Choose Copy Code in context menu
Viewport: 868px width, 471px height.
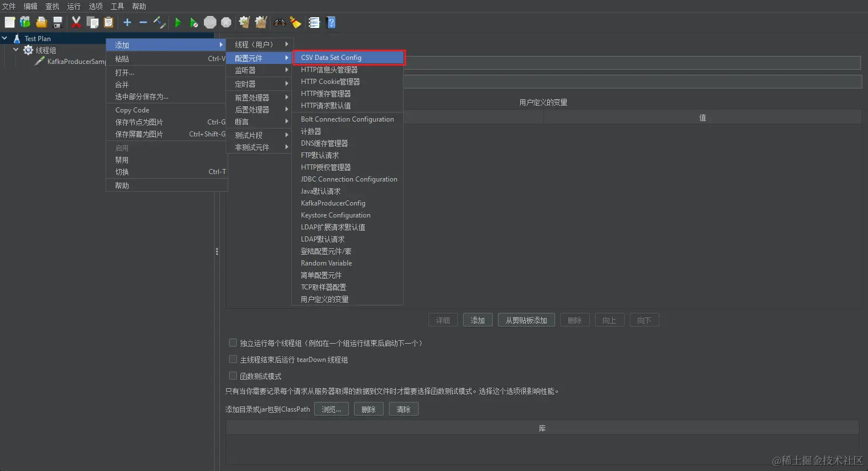pos(167,110)
